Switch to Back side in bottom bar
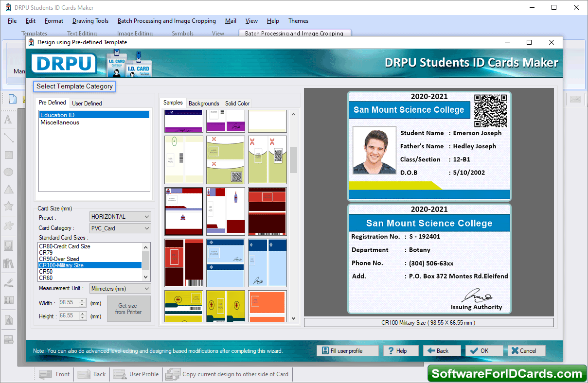 point(92,374)
